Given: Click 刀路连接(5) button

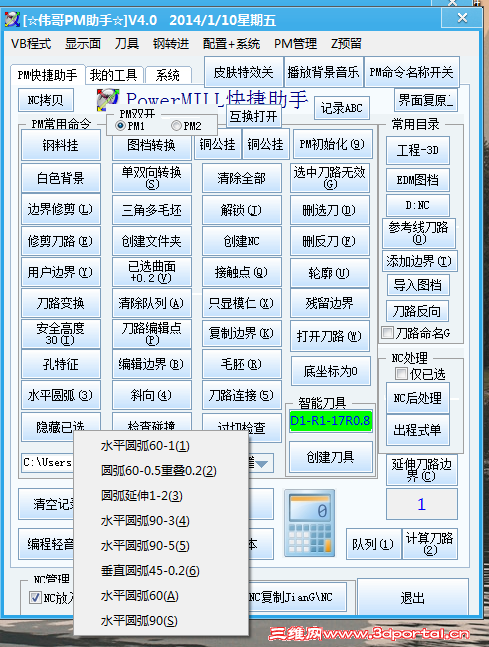Looking at the screenshot, I should pyautogui.click(x=242, y=395).
